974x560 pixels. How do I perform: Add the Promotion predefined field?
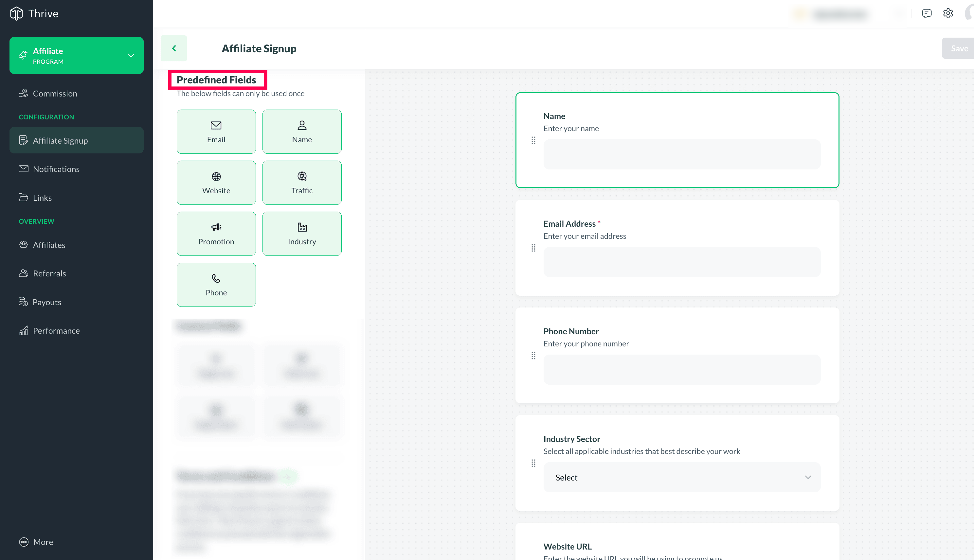point(216,234)
